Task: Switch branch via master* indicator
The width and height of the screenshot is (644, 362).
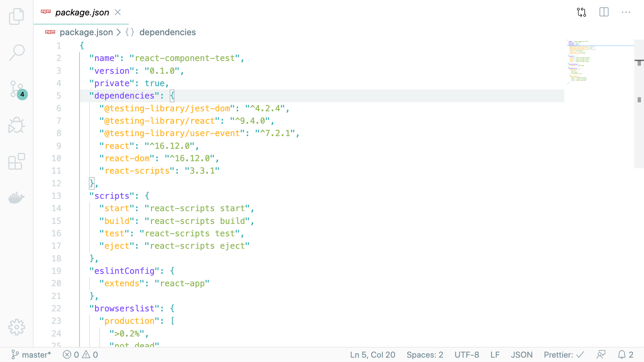Action: click(x=31, y=355)
